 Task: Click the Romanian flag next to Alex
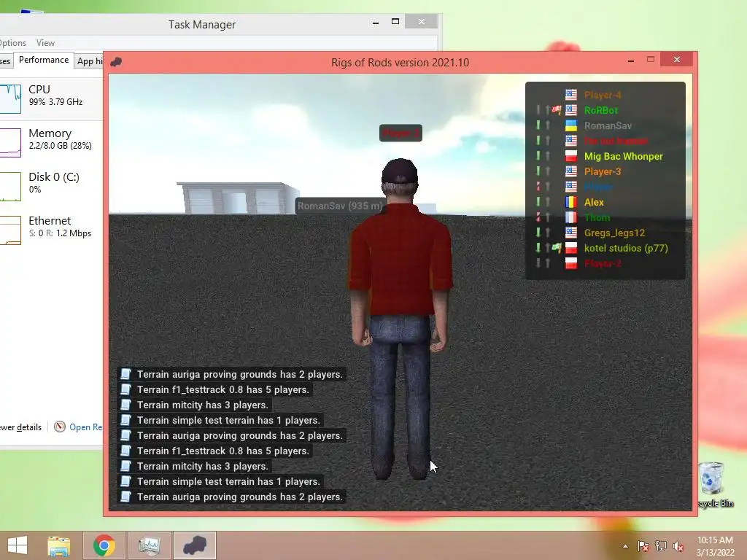570,203
